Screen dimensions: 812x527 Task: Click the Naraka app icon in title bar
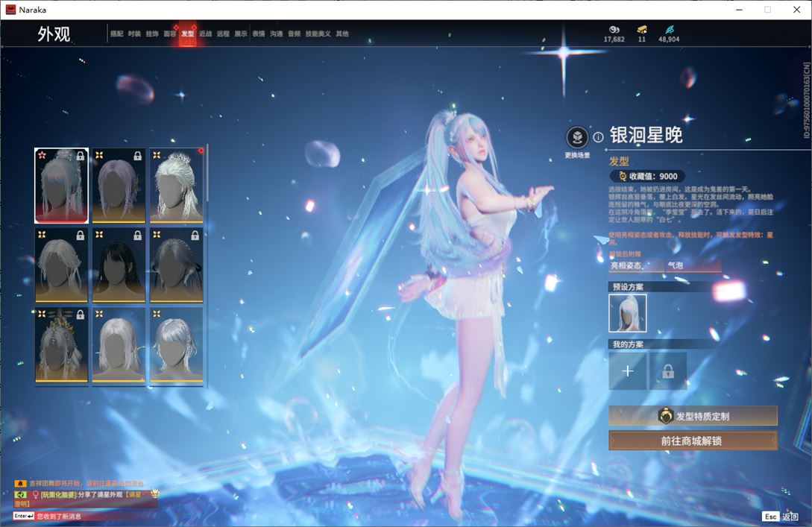(10, 10)
